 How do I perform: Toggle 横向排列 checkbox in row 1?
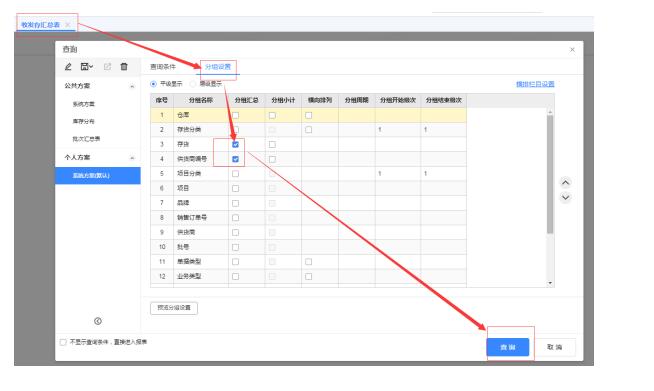pos(309,115)
